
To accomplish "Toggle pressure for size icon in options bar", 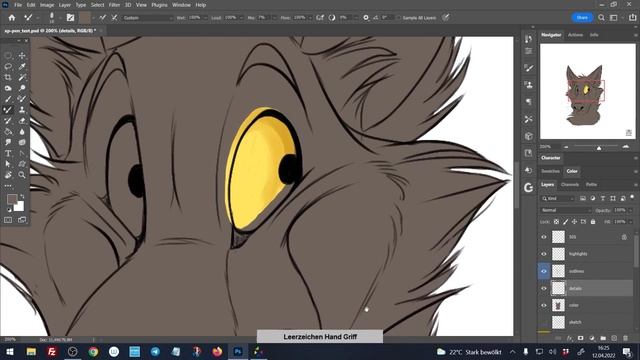I will tap(446, 18).
